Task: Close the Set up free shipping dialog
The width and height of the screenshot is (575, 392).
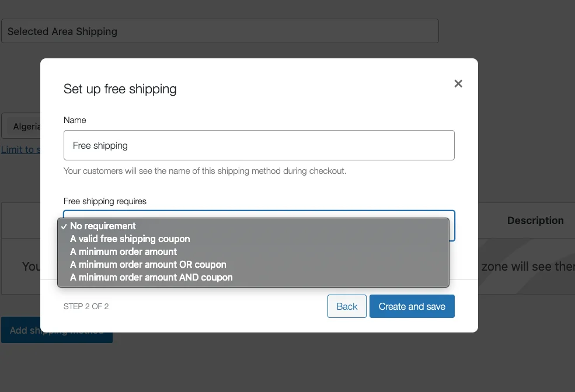Action: [458, 83]
